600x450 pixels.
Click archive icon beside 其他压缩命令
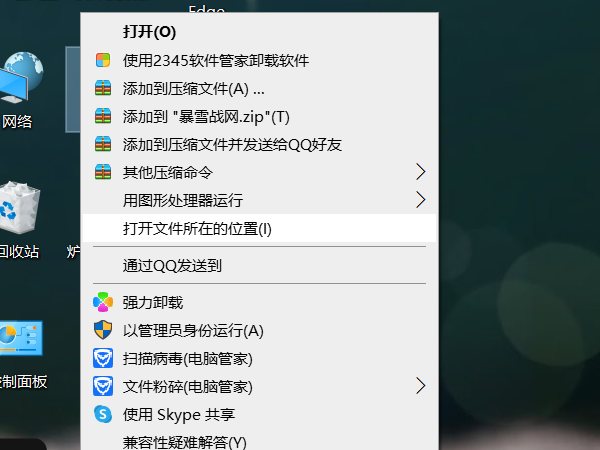103,172
